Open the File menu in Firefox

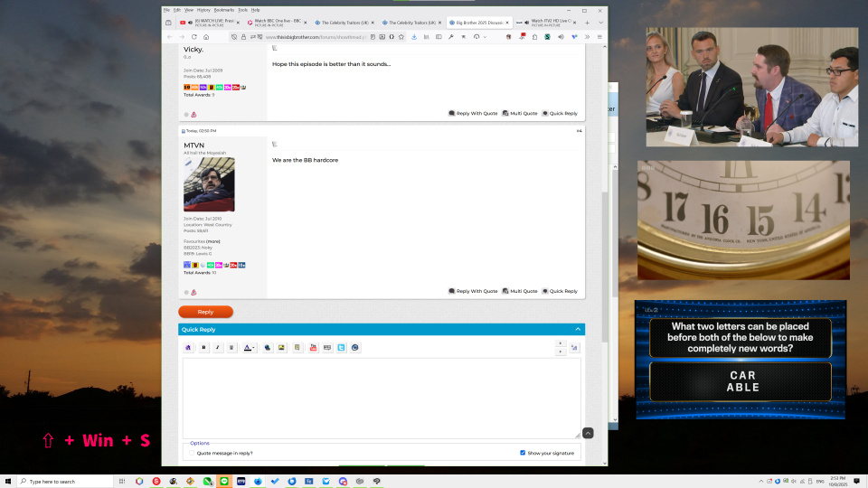point(166,10)
